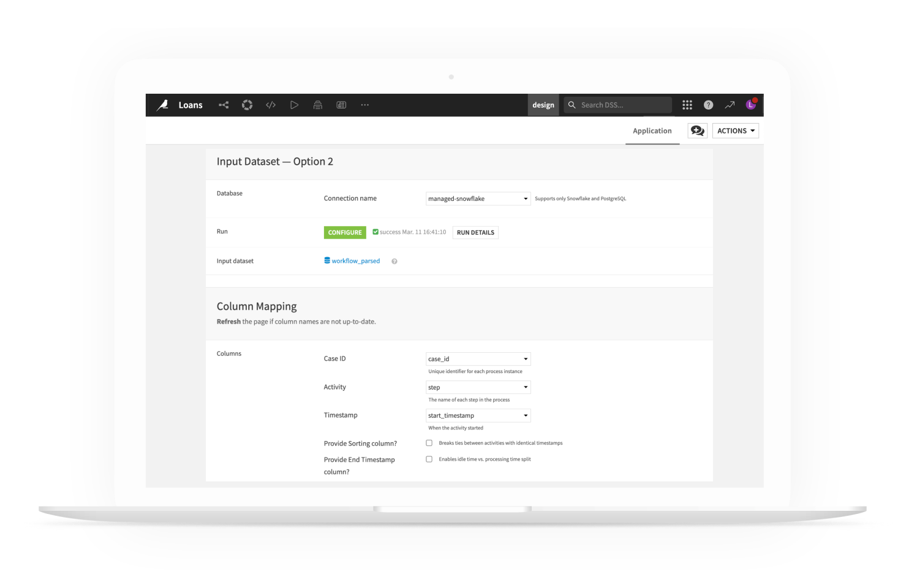
Task: Open Timestamp start_timestamp dropdown
Action: pos(478,415)
